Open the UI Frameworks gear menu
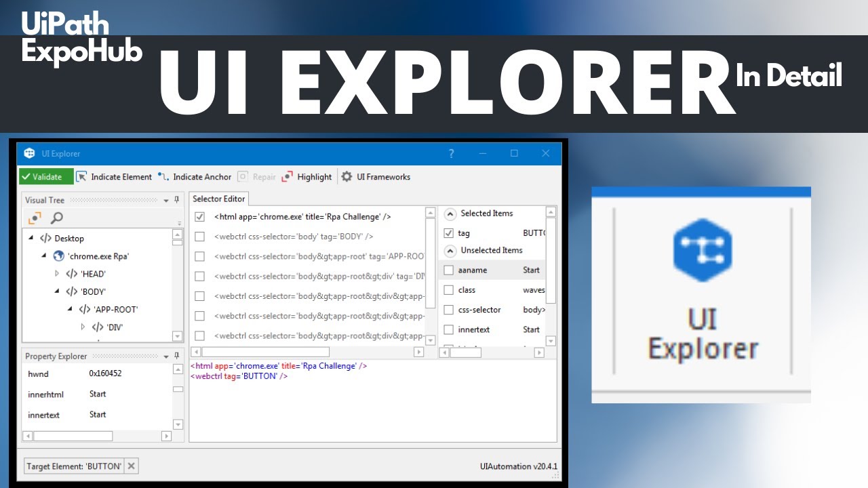The image size is (868, 488). 375,177
